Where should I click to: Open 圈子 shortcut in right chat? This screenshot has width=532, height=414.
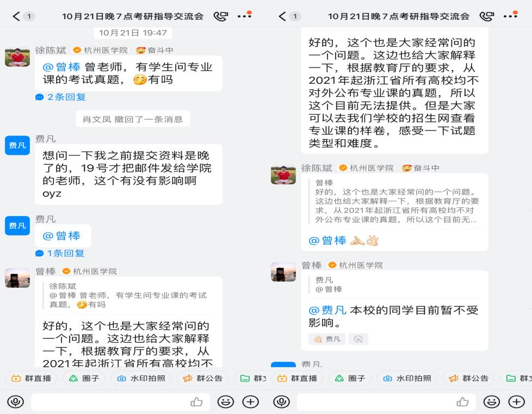350,378
